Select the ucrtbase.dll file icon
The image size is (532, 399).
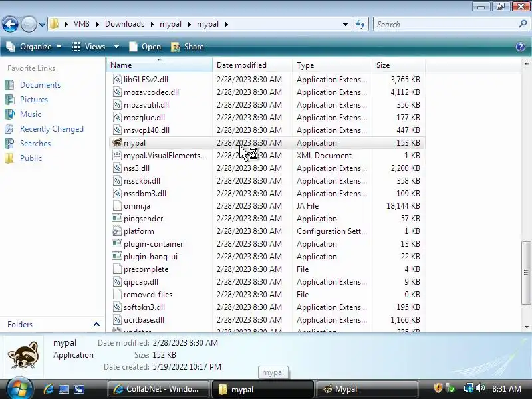[x=117, y=320]
